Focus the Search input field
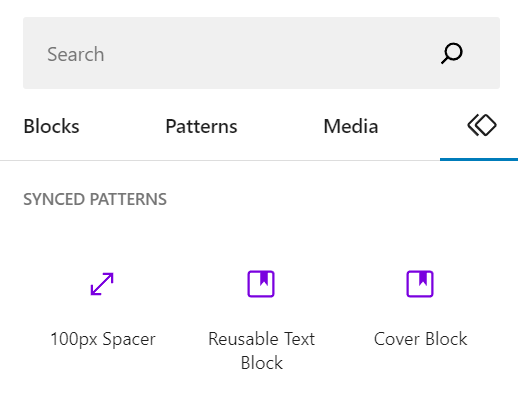This screenshot has height=398, width=518. [261, 53]
